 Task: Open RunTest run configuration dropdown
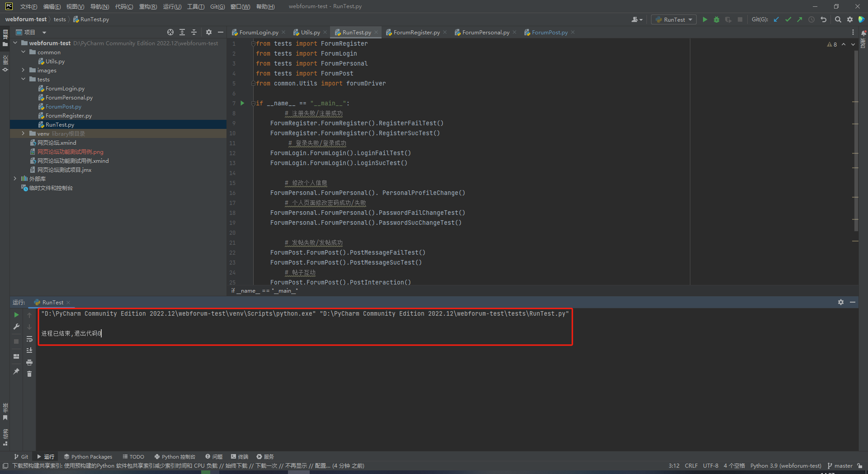point(674,19)
